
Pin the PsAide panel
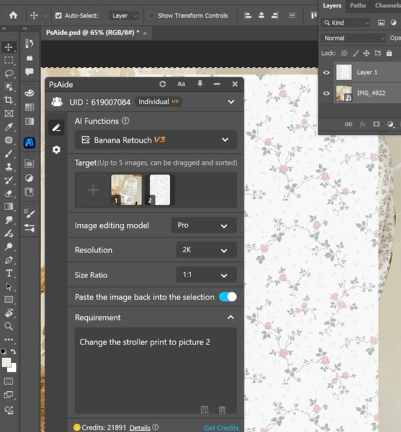200,84
